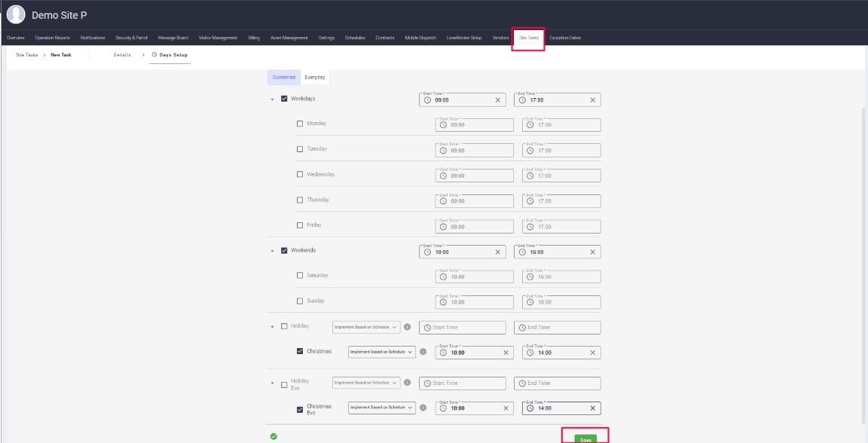Image resolution: width=868 pixels, height=443 pixels.
Task: Check the Monday checkbox
Action: 300,124
